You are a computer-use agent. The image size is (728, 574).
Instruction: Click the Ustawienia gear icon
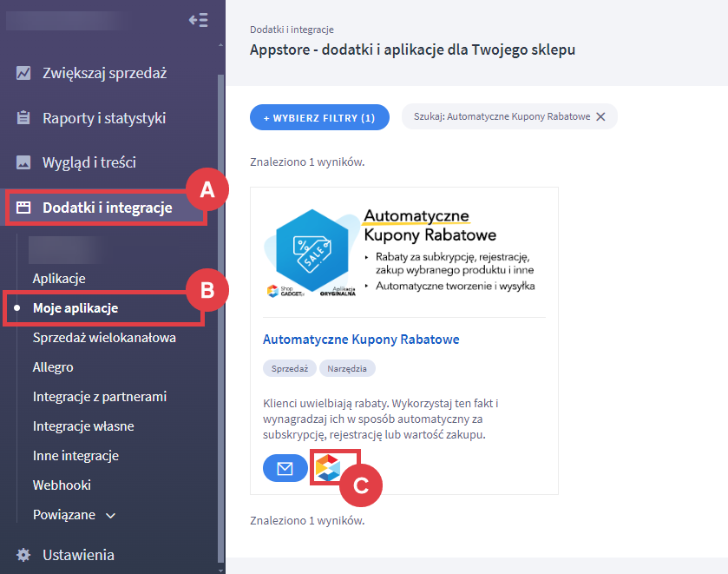pos(24,555)
